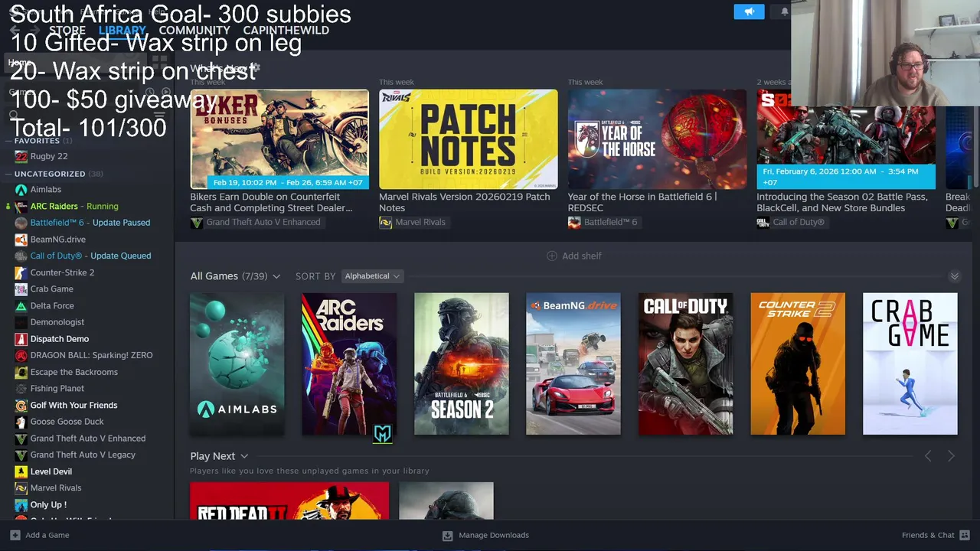Open ARC Raiders cover in All Games shelf
The image size is (980, 551).
[x=349, y=364]
